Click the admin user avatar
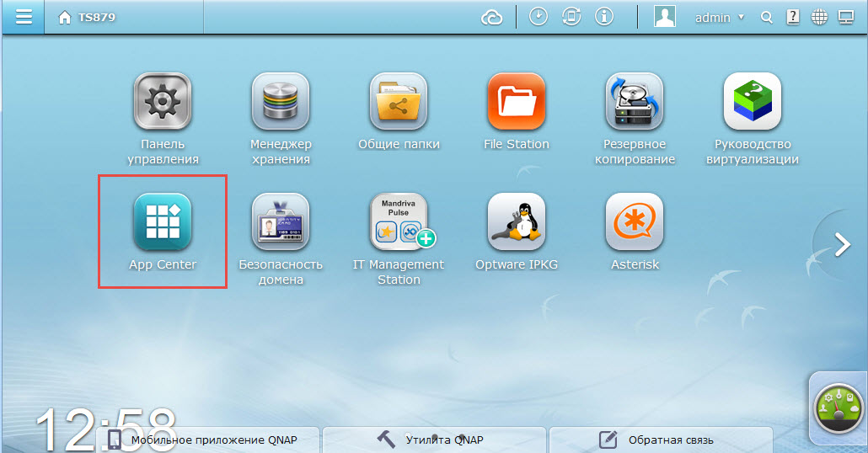 pyautogui.click(x=664, y=17)
